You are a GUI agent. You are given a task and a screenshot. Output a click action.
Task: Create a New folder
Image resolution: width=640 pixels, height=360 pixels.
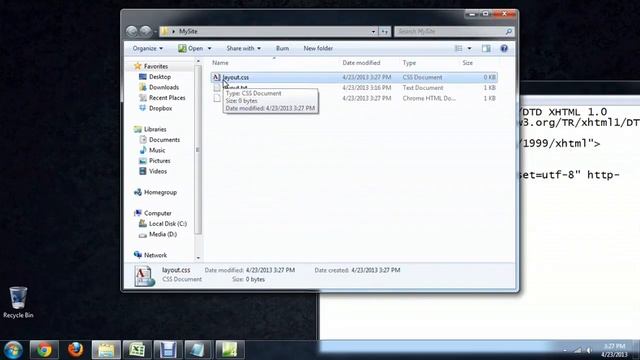(318, 49)
